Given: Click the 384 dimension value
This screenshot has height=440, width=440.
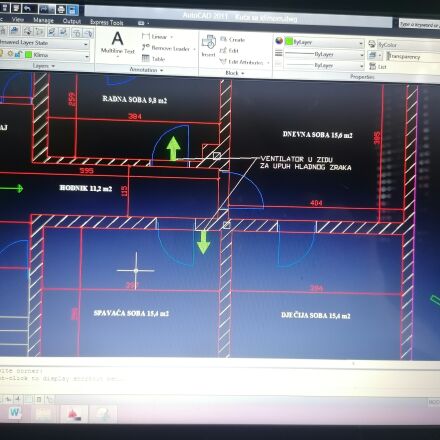Looking at the screenshot, I should coord(135,116).
